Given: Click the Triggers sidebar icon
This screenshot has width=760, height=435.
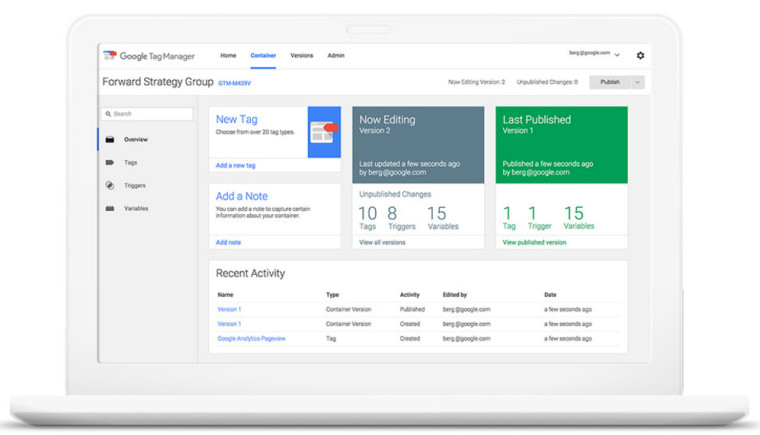Looking at the screenshot, I should pyautogui.click(x=110, y=185).
